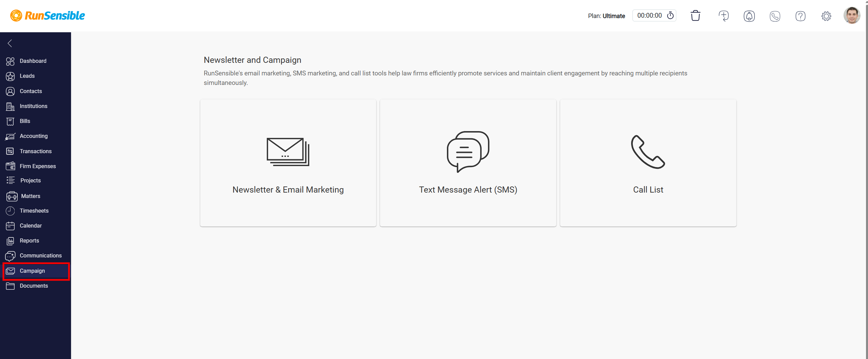The width and height of the screenshot is (868, 359).
Task: Open the Projects list icon
Action: [11, 180]
